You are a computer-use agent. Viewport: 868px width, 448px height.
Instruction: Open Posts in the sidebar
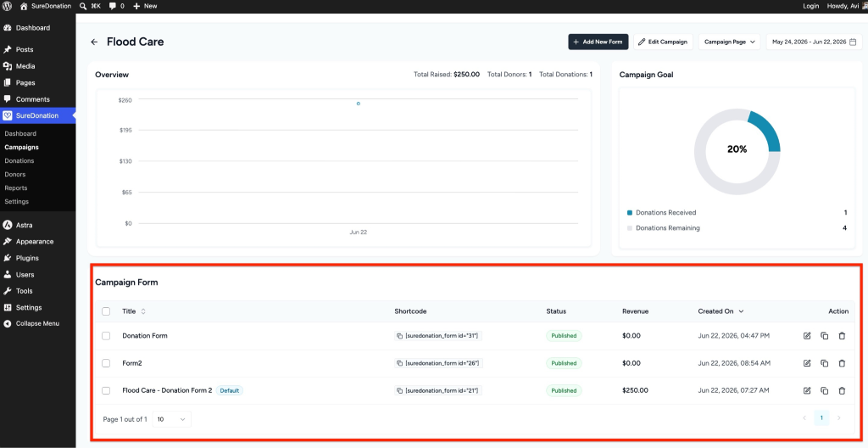[25, 49]
